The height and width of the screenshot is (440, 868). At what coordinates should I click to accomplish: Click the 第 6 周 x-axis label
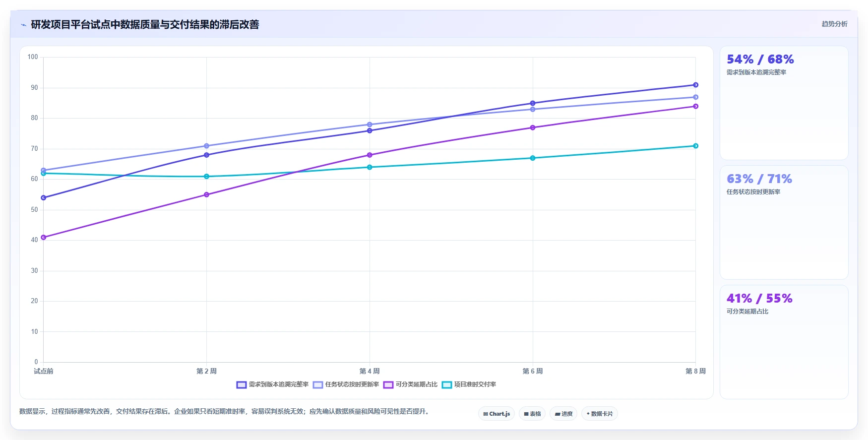coord(533,371)
